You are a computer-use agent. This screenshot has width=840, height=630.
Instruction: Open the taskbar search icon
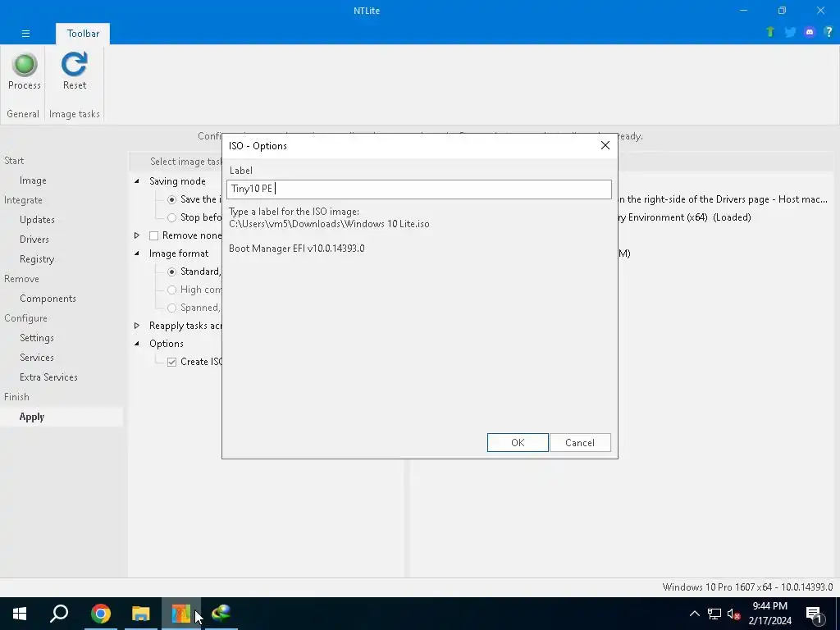(x=59, y=614)
